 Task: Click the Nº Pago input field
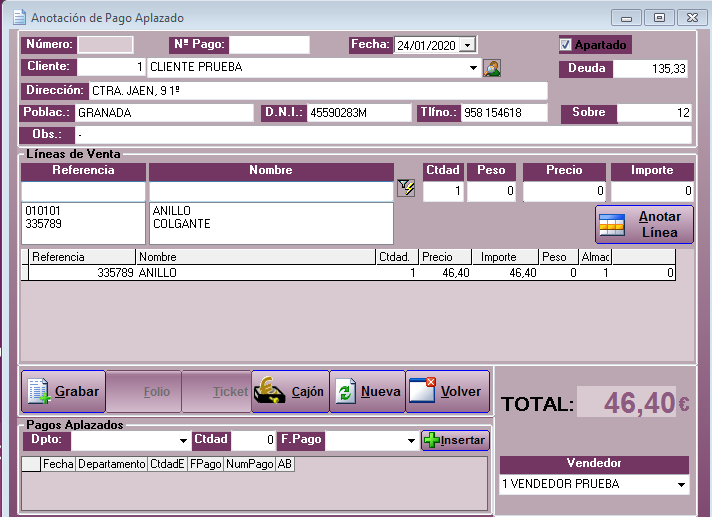(x=269, y=44)
